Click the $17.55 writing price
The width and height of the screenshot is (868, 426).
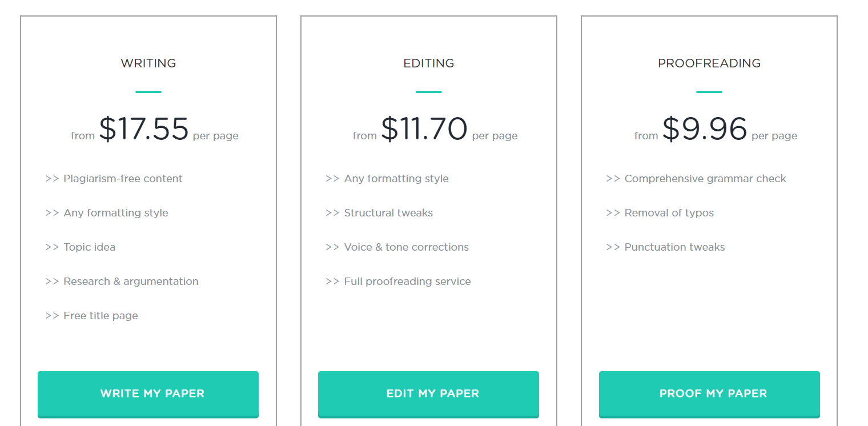tap(144, 129)
